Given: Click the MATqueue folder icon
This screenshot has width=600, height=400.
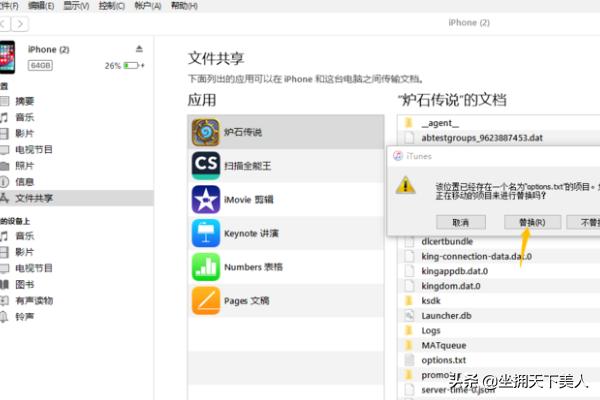Looking at the screenshot, I should (409, 345).
